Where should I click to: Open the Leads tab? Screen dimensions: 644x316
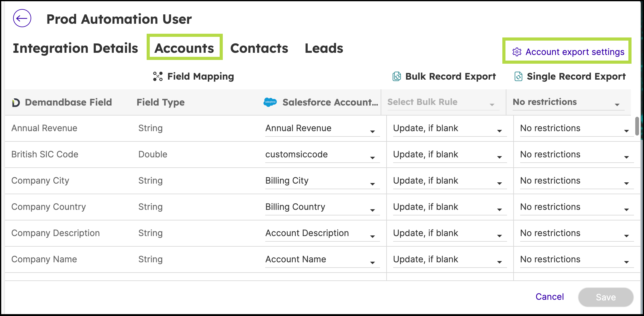click(x=324, y=48)
